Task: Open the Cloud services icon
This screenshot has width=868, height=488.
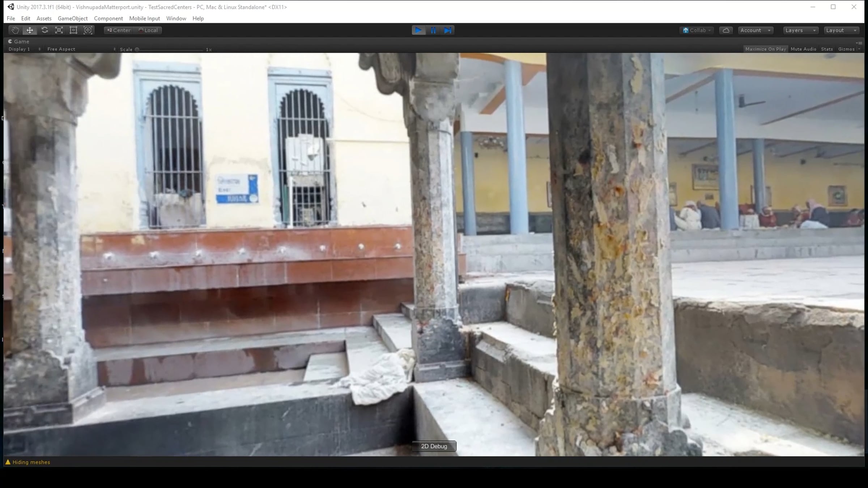Action: click(726, 30)
